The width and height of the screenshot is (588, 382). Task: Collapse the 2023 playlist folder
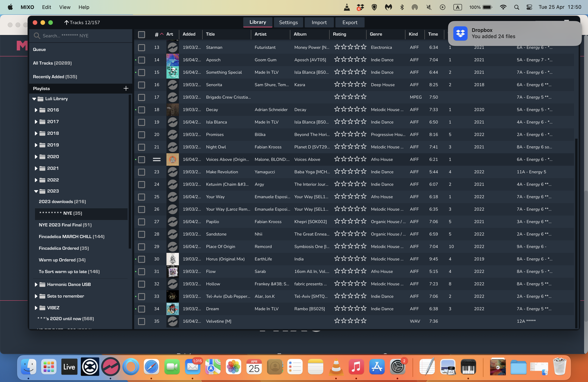[36, 191]
